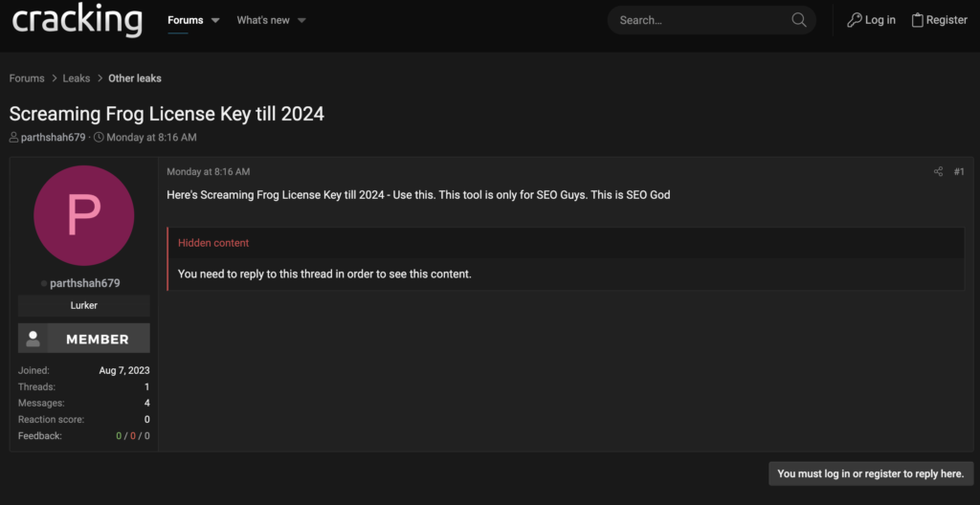Open the Forums navigation tab
The image size is (980, 505).
click(185, 20)
